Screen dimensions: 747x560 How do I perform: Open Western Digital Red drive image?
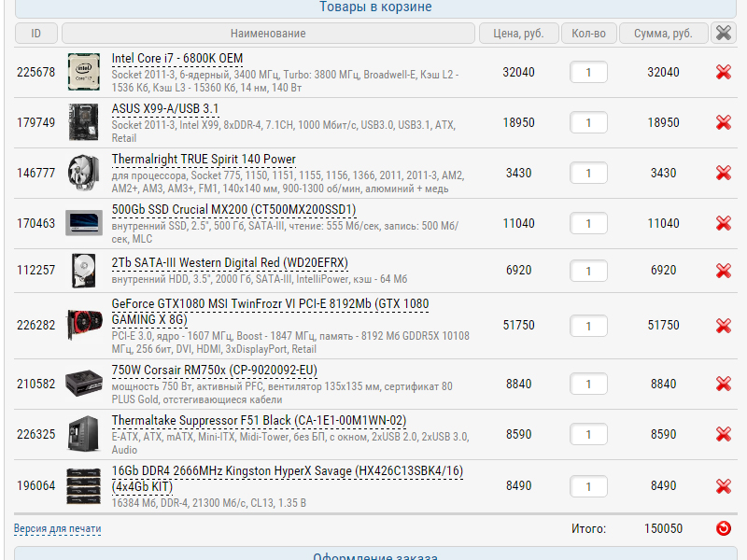click(x=84, y=271)
